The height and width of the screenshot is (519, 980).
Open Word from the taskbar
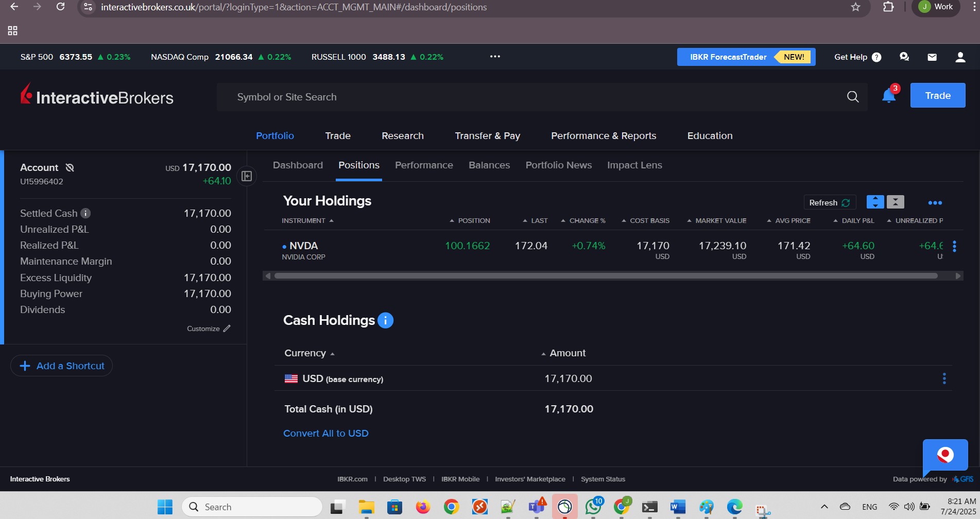[678, 507]
